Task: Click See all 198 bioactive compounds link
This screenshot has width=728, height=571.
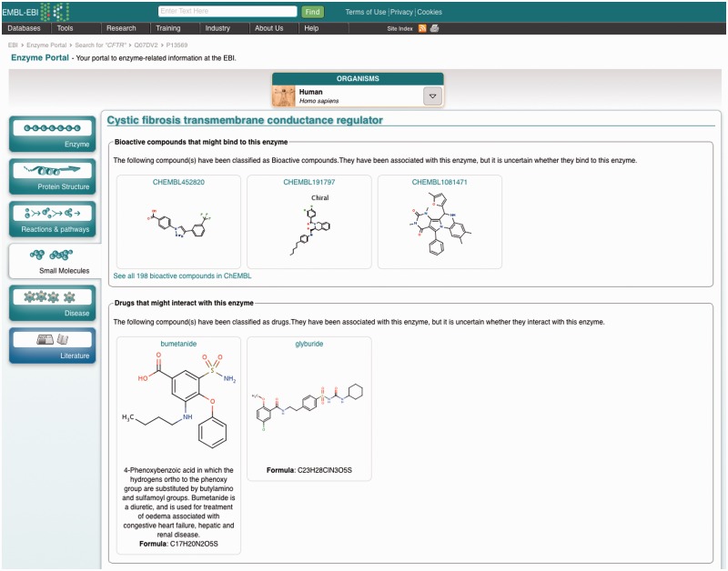Action: click(182, 275)
